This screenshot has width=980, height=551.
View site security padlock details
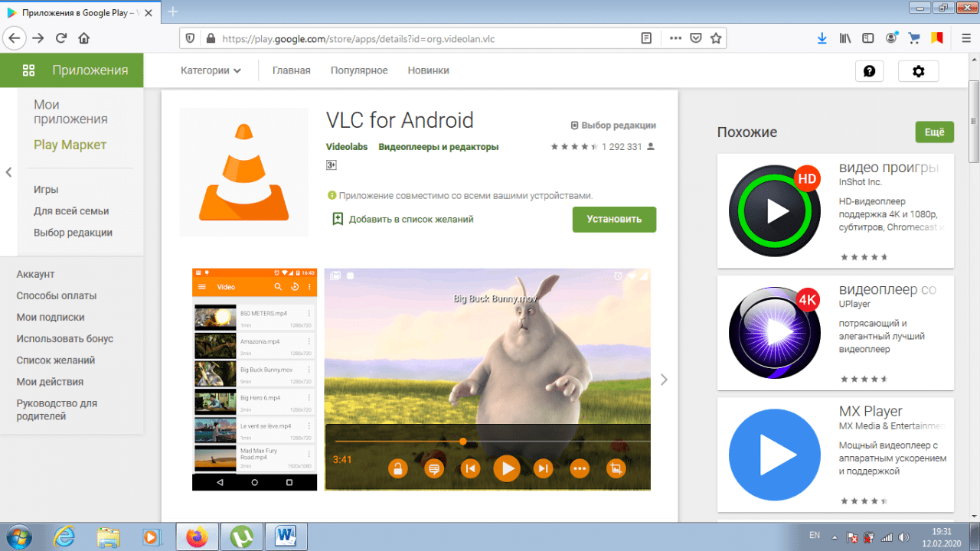coord(209,37)
